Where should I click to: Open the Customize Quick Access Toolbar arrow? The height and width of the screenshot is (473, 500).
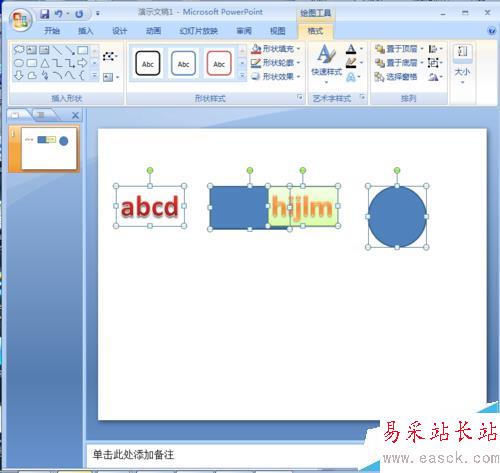point(98,14)
